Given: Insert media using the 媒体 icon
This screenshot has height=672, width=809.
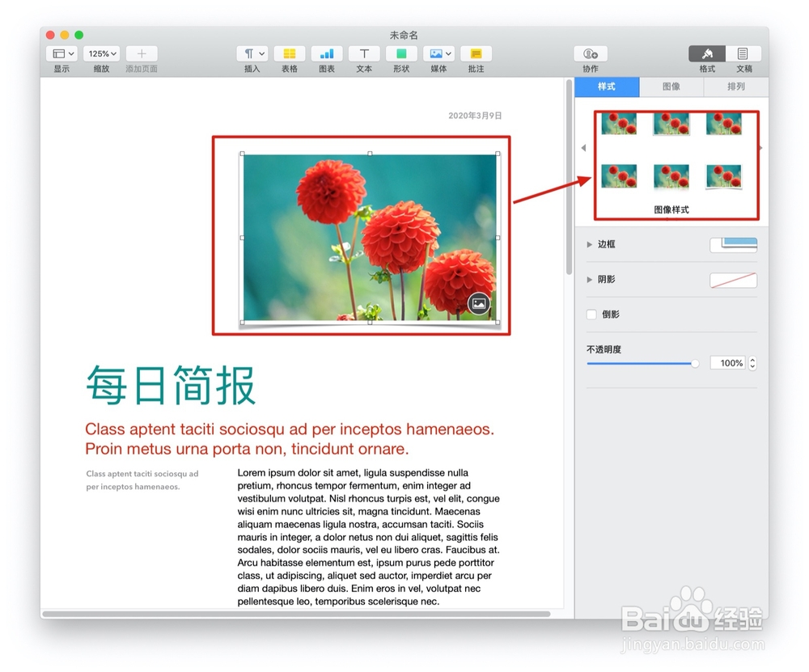Looking at the screenshot, I should [438, 53].
